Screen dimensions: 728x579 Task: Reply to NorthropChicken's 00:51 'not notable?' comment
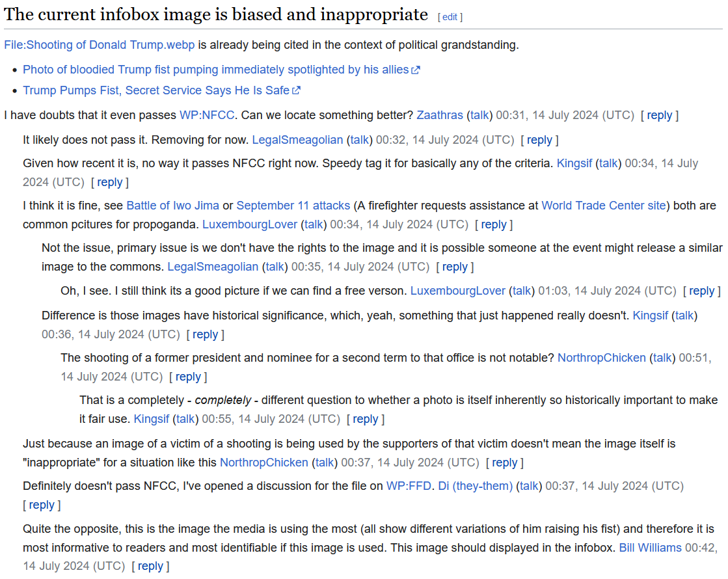[x=188, y=377]
